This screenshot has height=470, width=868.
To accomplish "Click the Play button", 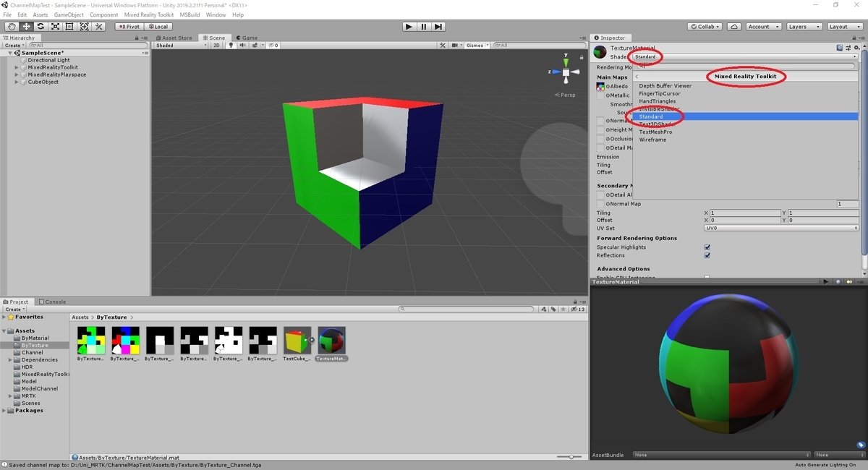I will click(x=409, y=27).
